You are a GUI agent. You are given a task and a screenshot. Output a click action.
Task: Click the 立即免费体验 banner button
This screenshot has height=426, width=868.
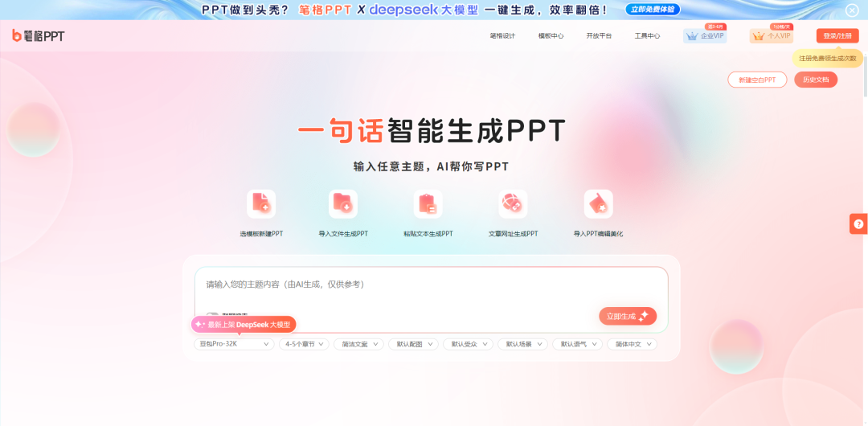point(653,10)
